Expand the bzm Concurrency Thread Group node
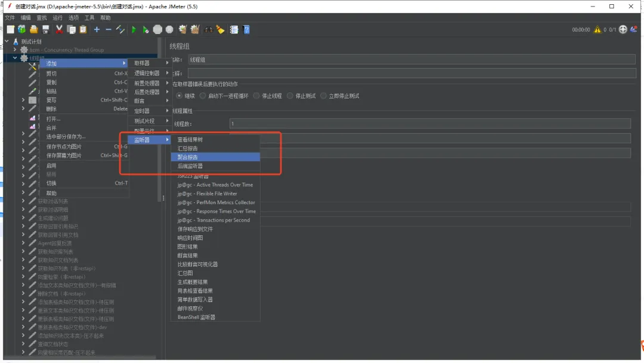Image resolution: width=644 pixels, height=363 pixels. pyautogui.click(x=16, y=50)
